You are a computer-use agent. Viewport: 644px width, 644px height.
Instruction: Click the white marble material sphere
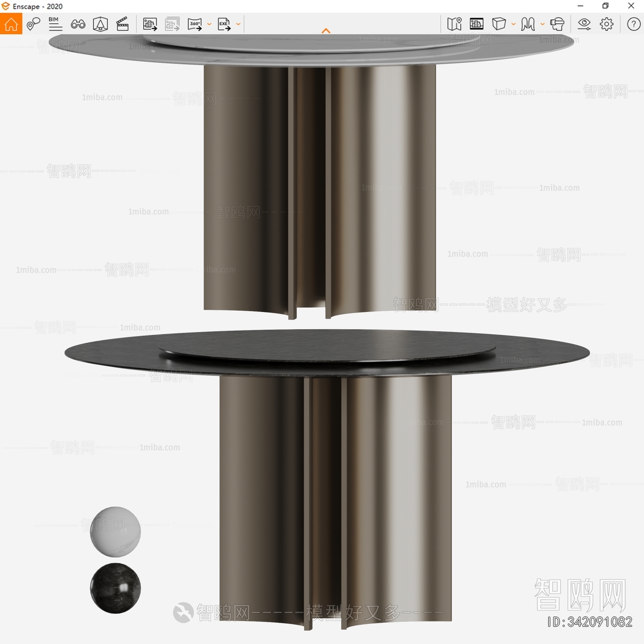(x=116, y=532)
